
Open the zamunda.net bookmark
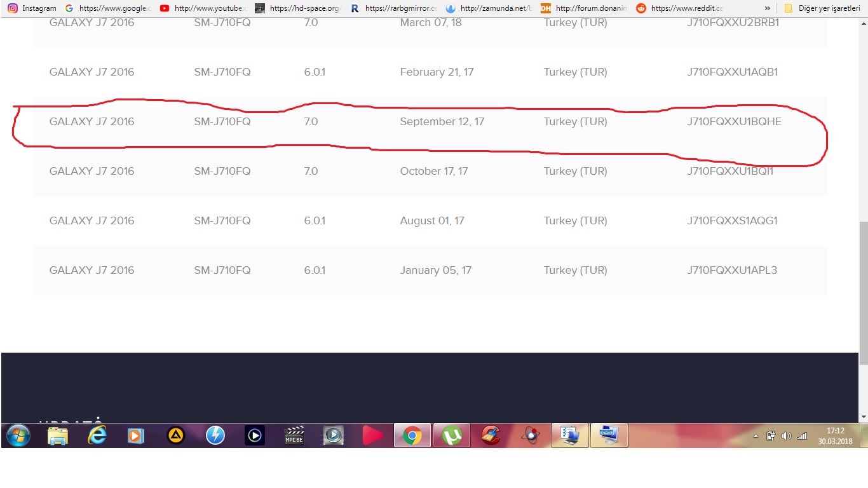coord(489,8)
